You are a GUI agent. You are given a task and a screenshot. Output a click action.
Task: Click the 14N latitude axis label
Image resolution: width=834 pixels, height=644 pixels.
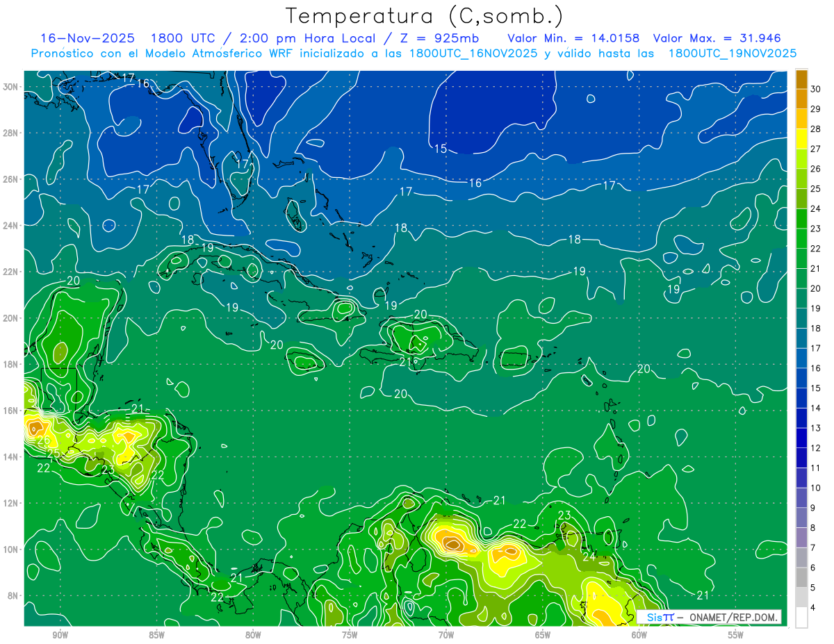(10, 457)
